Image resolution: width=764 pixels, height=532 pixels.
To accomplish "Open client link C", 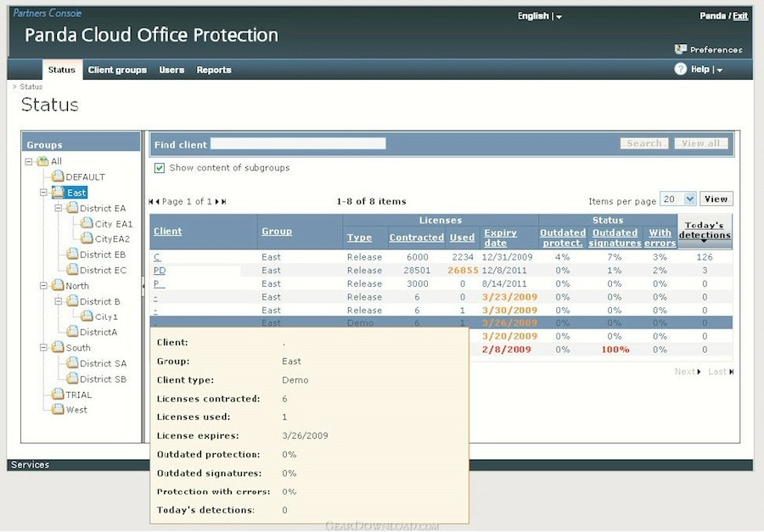I will tap(157, 257).
